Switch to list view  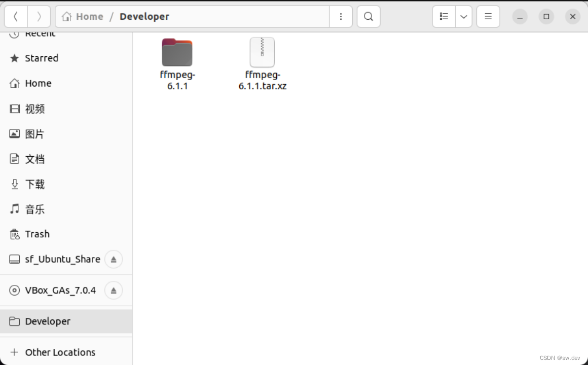pyautogui.click(x=444, y=17)
